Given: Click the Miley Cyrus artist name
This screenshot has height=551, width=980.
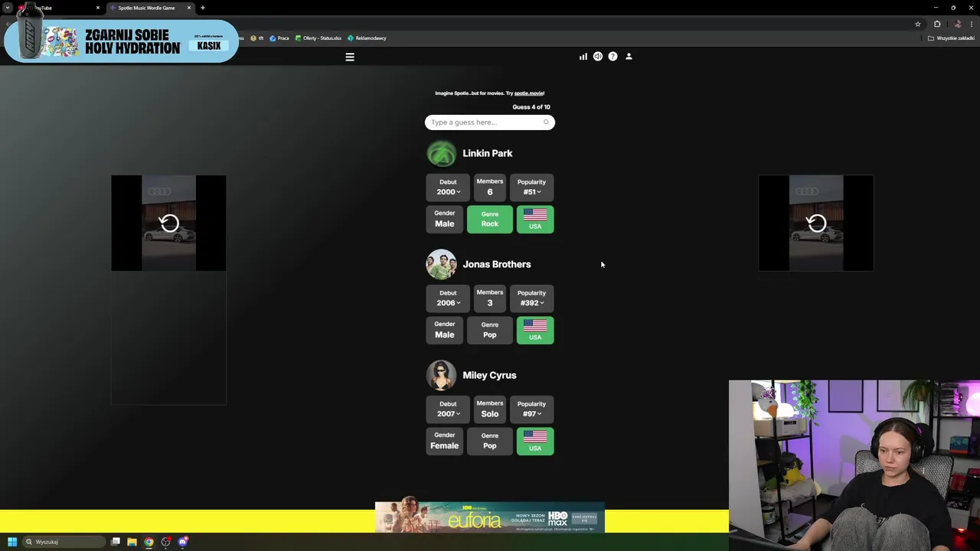Looking at the screenshot, I should [489, 375].
